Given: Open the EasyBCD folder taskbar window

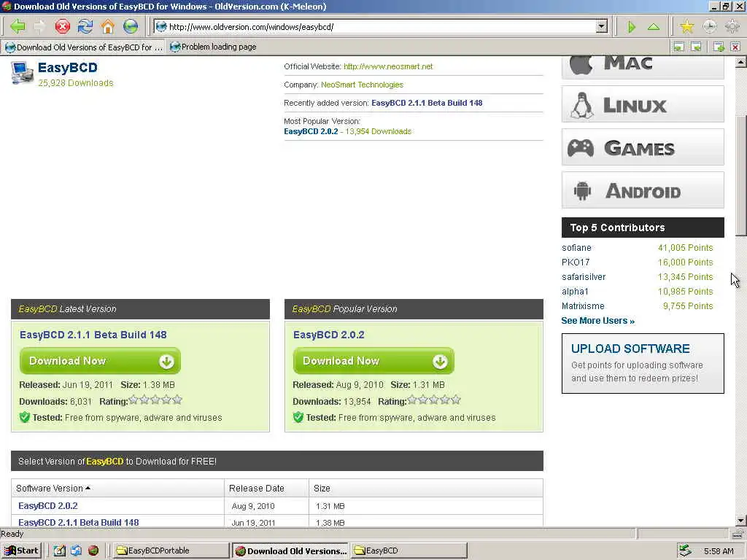Looking at the screenshot, I should click(409, 551).
